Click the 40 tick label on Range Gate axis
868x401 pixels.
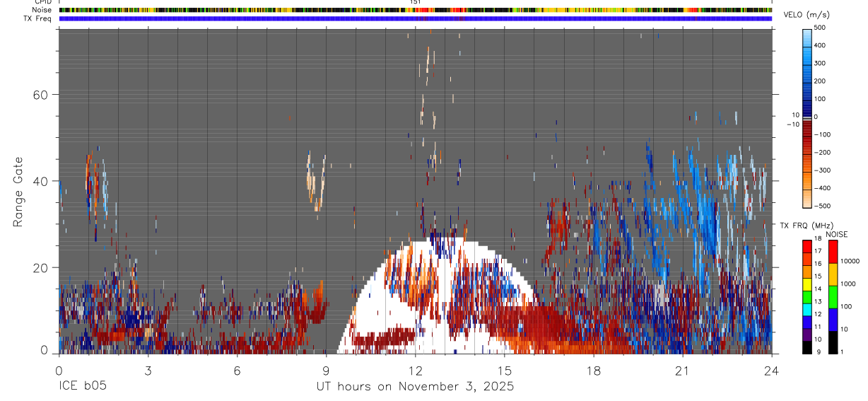click(x=41, y=181)
